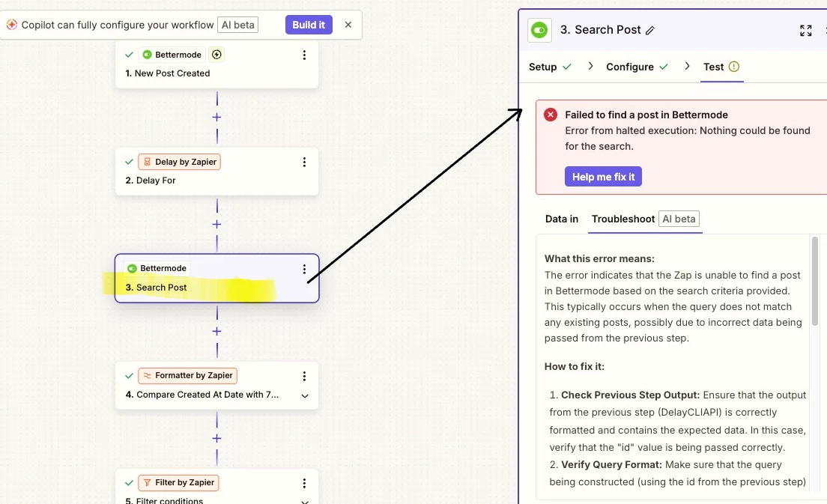Add a step after the Formatter step
The width and height of the screenshot is (827, 504).
(216, 438)
